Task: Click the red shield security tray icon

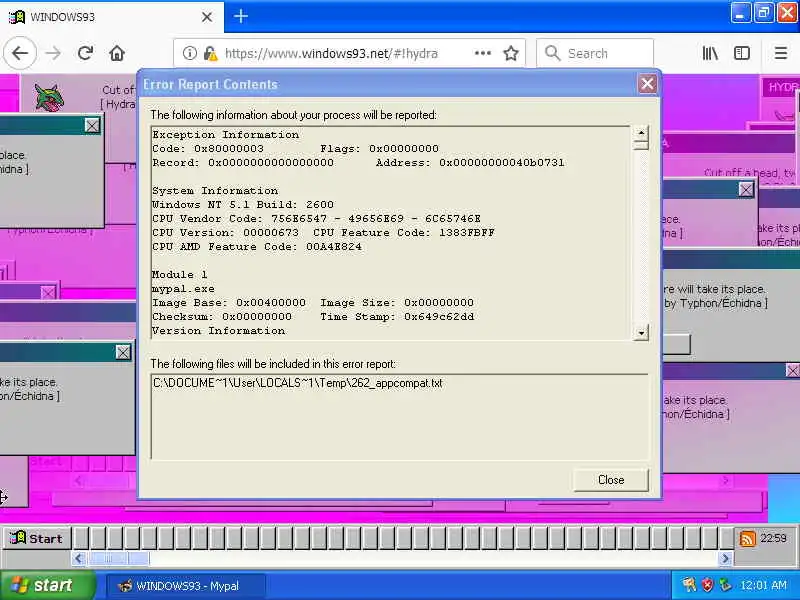Action: 707,585
